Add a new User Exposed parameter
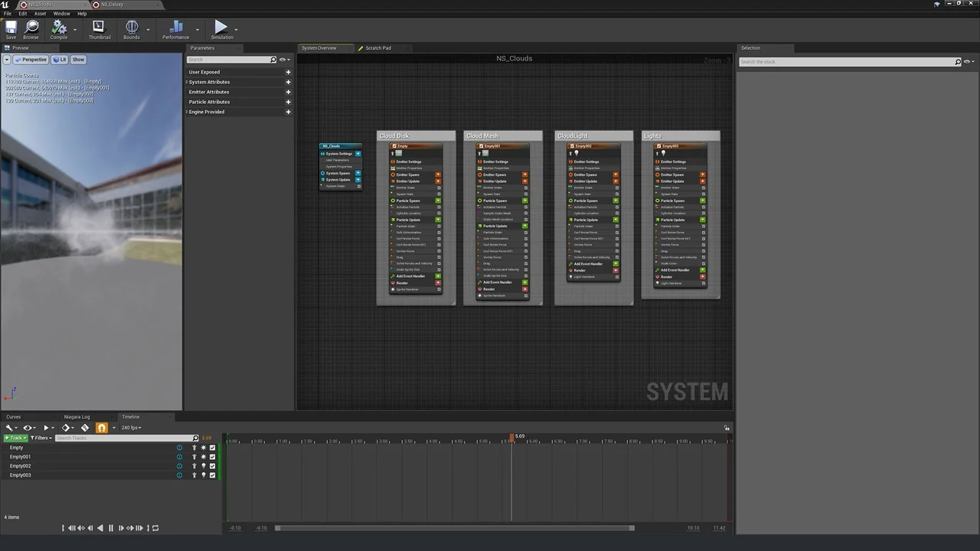Viewport: 980px width, 551px height. pyautogui.click(x=288, y=72)
